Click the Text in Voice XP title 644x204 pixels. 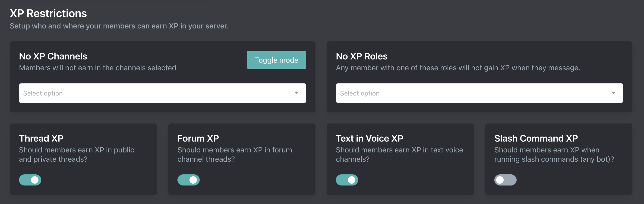pyautogui.click(x=369, y=138)
